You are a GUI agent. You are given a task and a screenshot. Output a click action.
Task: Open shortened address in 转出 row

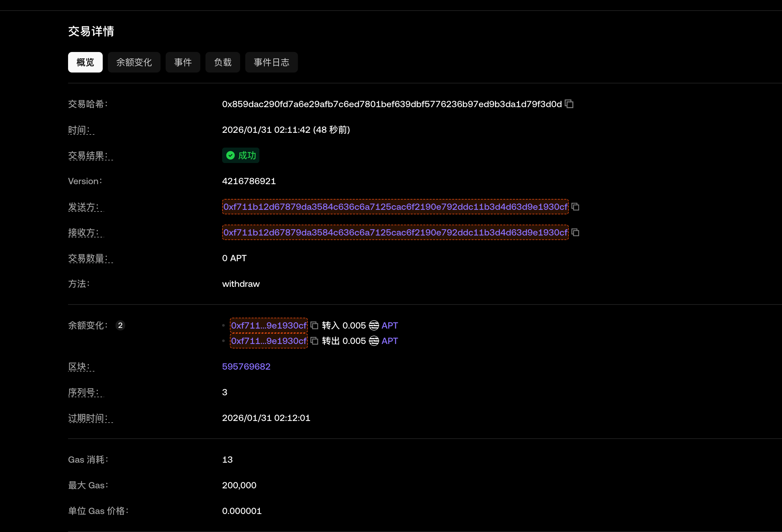(268, 341)
